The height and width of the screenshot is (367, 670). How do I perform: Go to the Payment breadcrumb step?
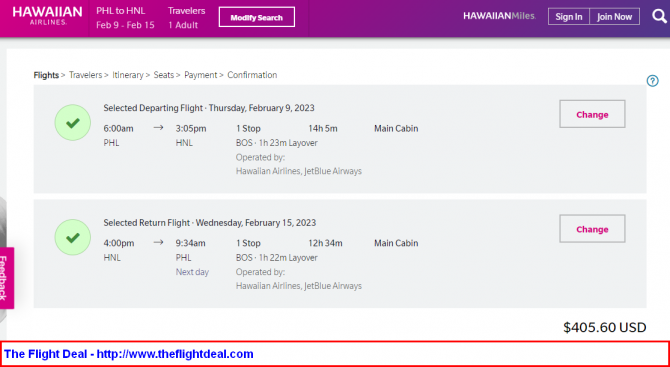pyautogui.click(x=201, y=75)
